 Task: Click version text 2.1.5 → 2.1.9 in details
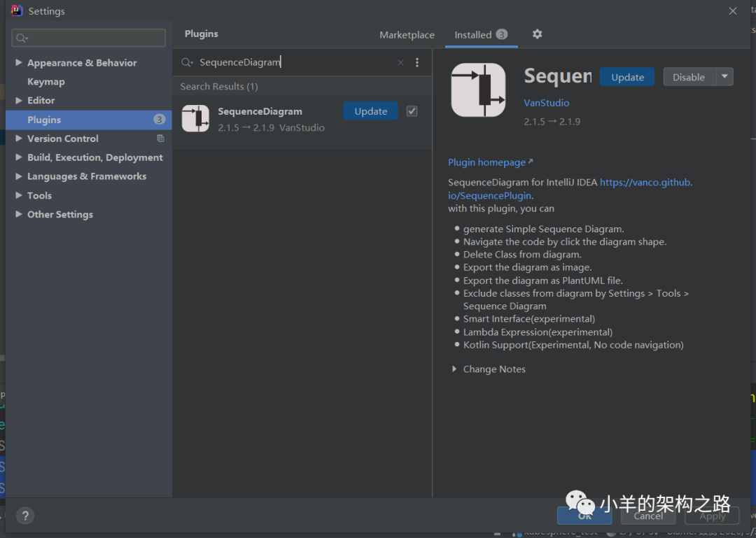coord(552,122)
